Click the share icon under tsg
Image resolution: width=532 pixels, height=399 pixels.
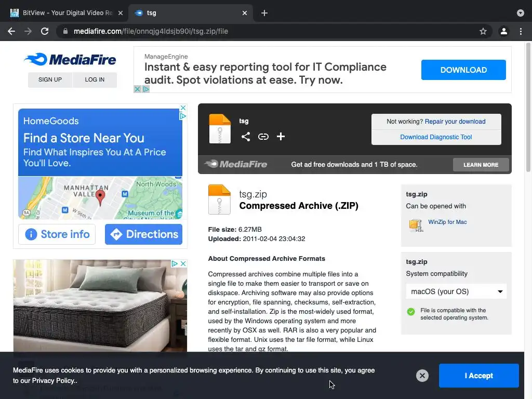(x=246, y=137)
